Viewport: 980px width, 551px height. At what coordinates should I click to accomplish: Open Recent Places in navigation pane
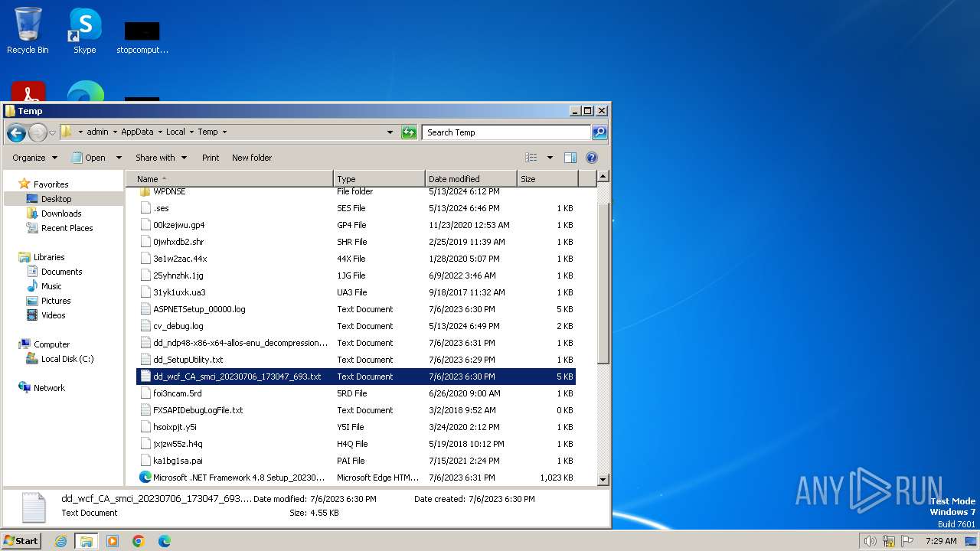67,228
